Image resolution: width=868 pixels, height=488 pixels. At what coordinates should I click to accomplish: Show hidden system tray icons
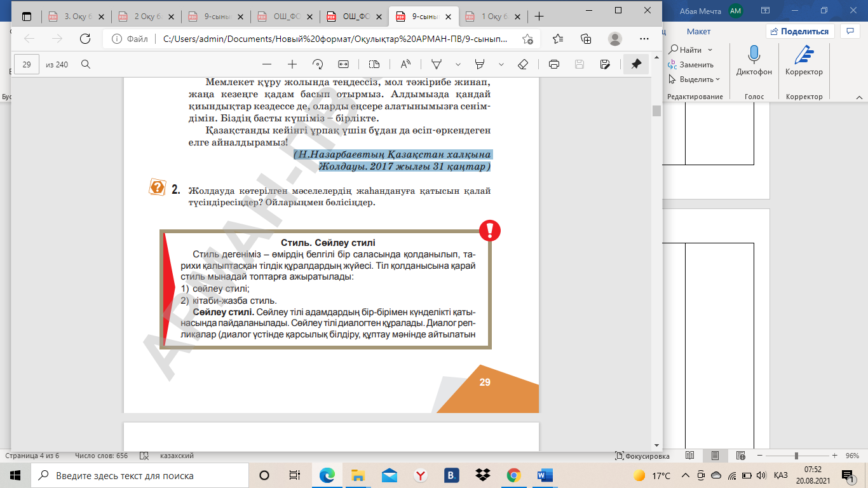pos(685,475)
